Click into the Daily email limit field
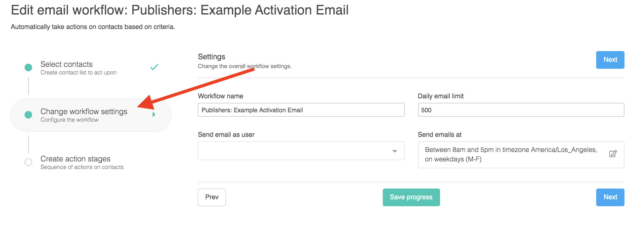Viewport: 644px width, 239px height. coord(521,110)
